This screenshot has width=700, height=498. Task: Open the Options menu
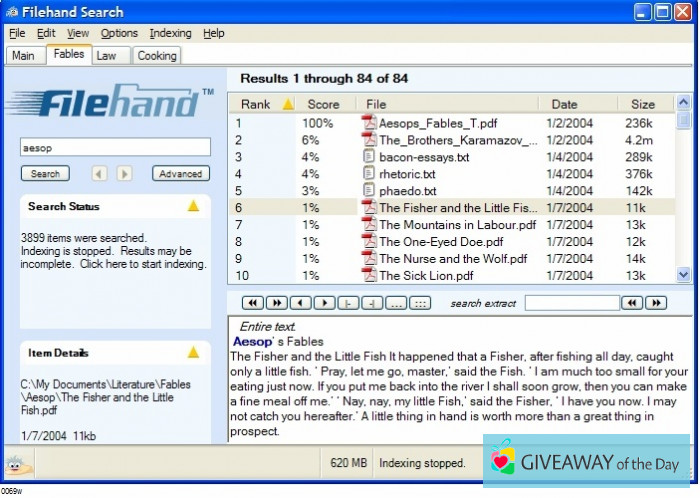[x=119, y=33]
